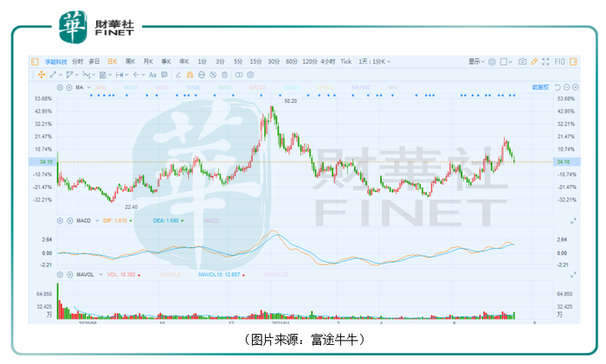This screenshot has width=606, height=364.
Task: Open the MACD indicator type dropdown
Action: coord(97,220)
